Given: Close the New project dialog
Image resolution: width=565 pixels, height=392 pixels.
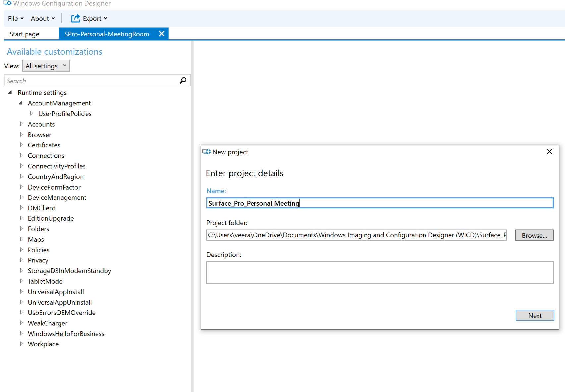Looking at the screenshot, I should point(549,152).
